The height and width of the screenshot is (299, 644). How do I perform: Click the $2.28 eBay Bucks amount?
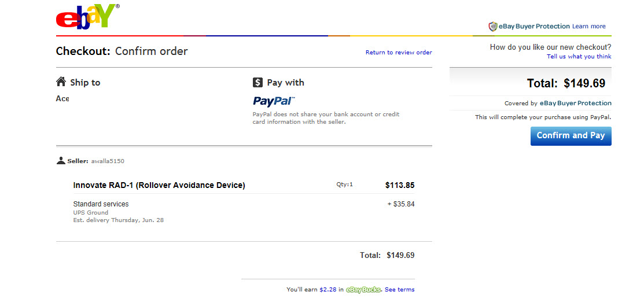point(328,290)
